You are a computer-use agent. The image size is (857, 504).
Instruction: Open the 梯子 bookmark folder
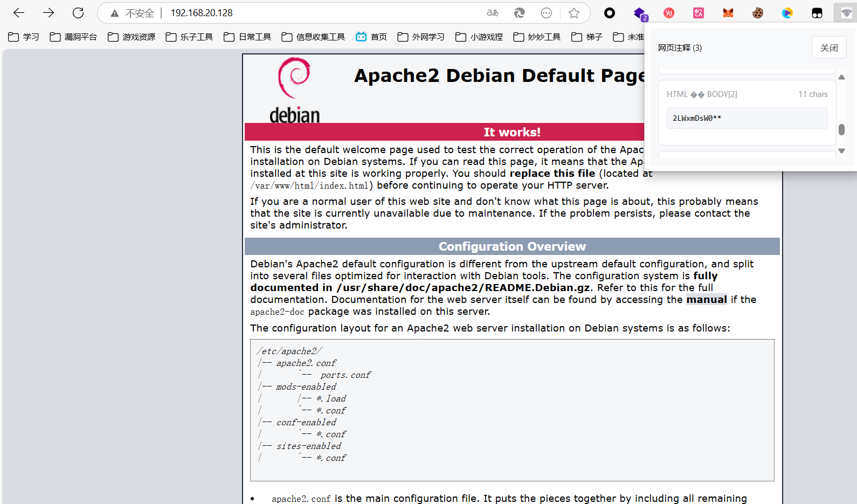point(587,37)
